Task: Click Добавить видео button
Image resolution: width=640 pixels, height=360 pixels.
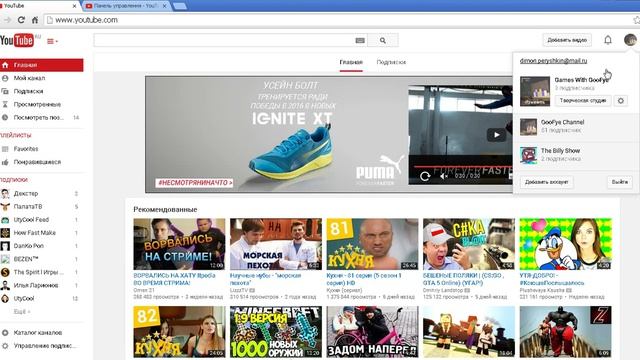Action: pyautogui.click(x=567, y=40)
